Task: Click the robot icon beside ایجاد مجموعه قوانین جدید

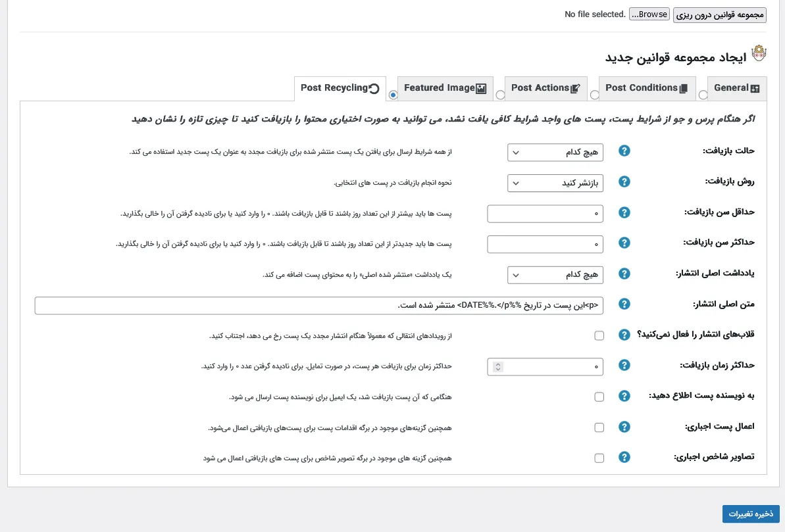Action: pos(759,53)
